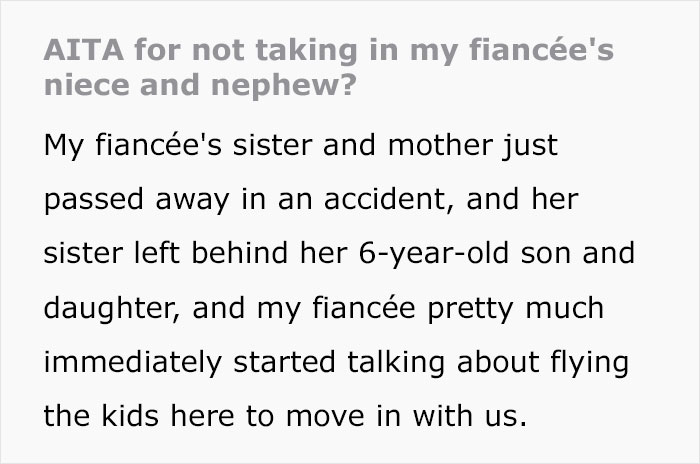
Task: Click the word "accident," in the body
Action: 385,199
